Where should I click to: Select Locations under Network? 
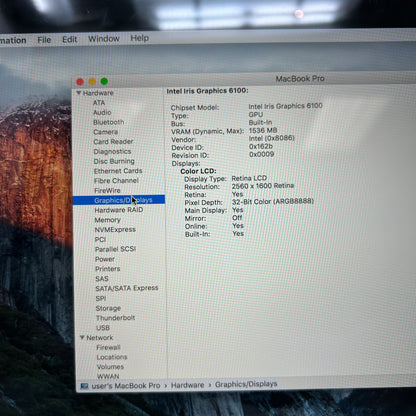112,357
